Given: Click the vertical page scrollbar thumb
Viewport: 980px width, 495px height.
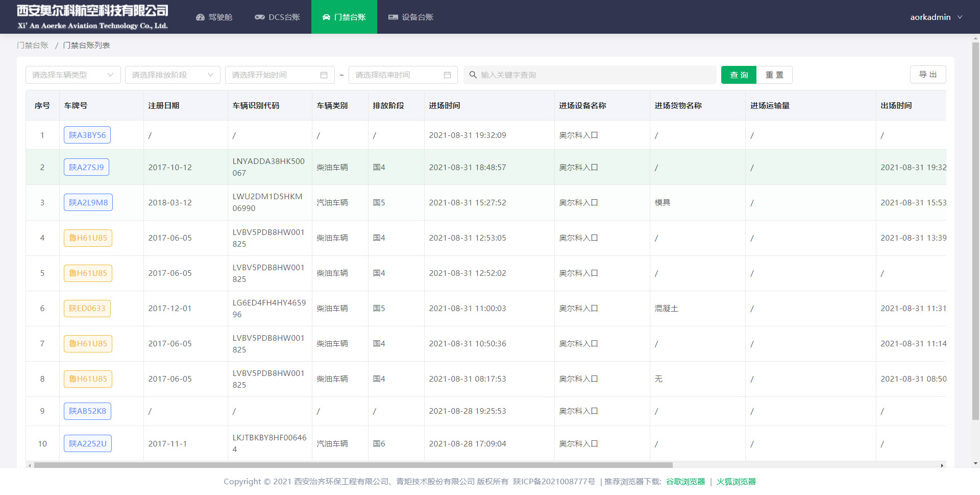Looking at the screenshot, I should [975, 231].
